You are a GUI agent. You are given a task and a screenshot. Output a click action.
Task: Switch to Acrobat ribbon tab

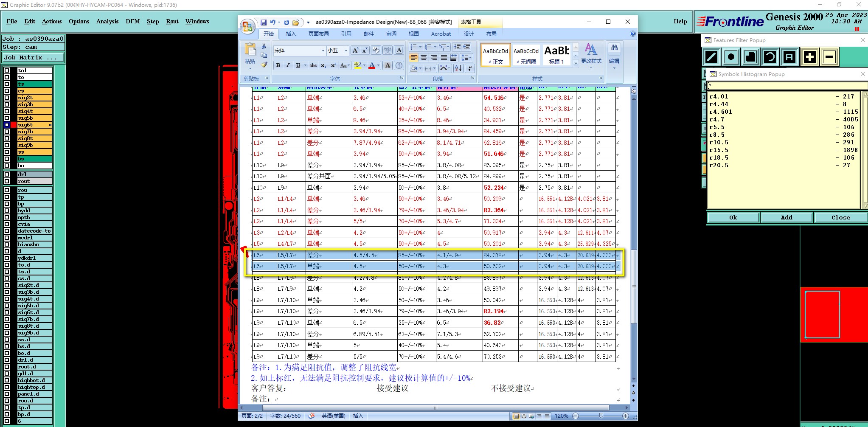click(441, 34)
